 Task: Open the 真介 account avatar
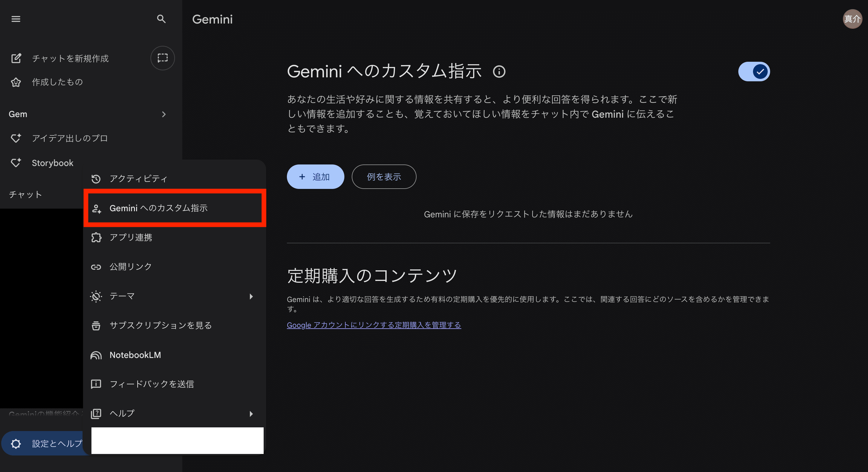point(852,19)
